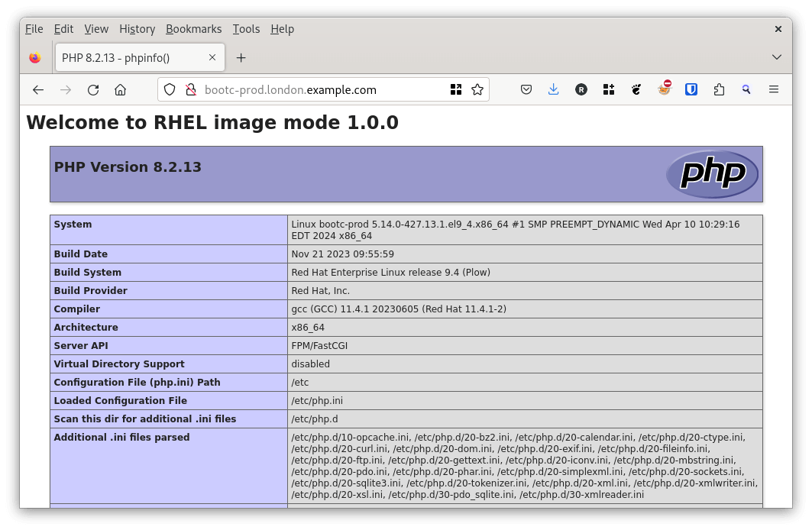The image size is (812, 530).
Task: Save page to Pocket
Action: (x=526, y=89)
